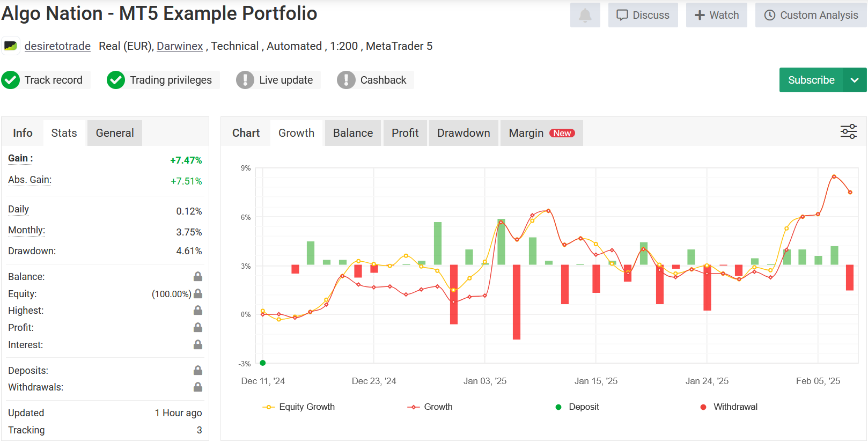Image resolution: width=868 pixels, height=442 pixels.
Task: Open the Custom Analysis menu
Action: coord(811,16)
